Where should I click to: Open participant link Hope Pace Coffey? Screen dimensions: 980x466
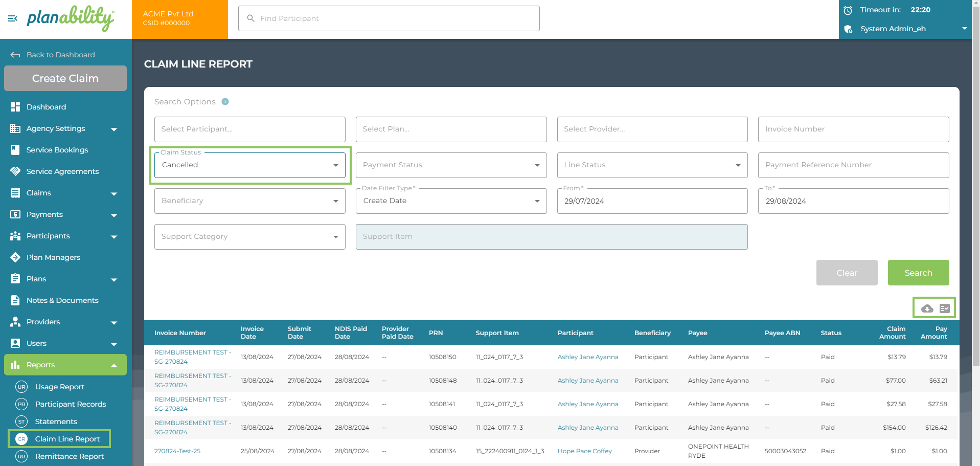click(584, 451)
